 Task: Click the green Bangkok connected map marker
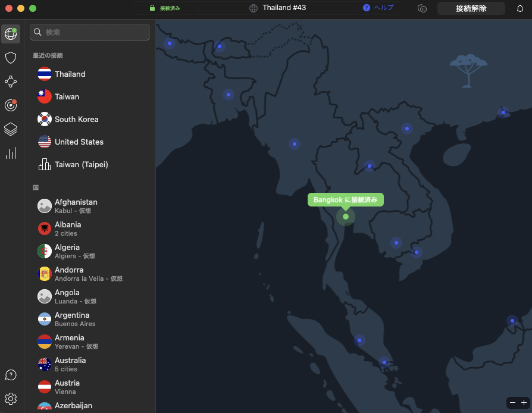click(346, 217)
